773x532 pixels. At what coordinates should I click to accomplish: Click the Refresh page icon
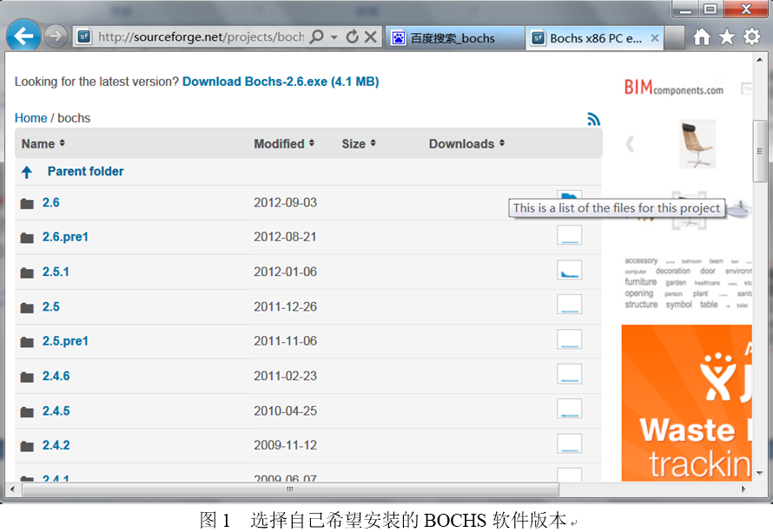[x=352, y=36]
